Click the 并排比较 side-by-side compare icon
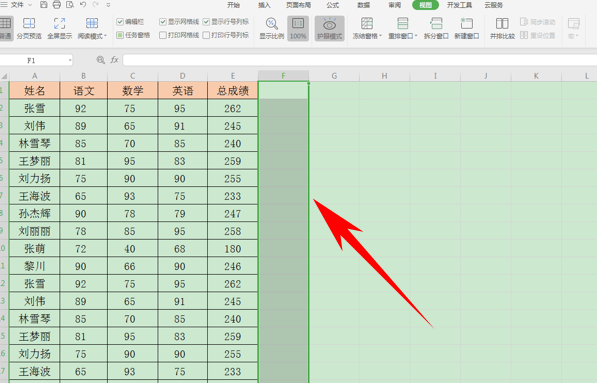The width and height of the screenshot is (598, 383). pos(502,28)
